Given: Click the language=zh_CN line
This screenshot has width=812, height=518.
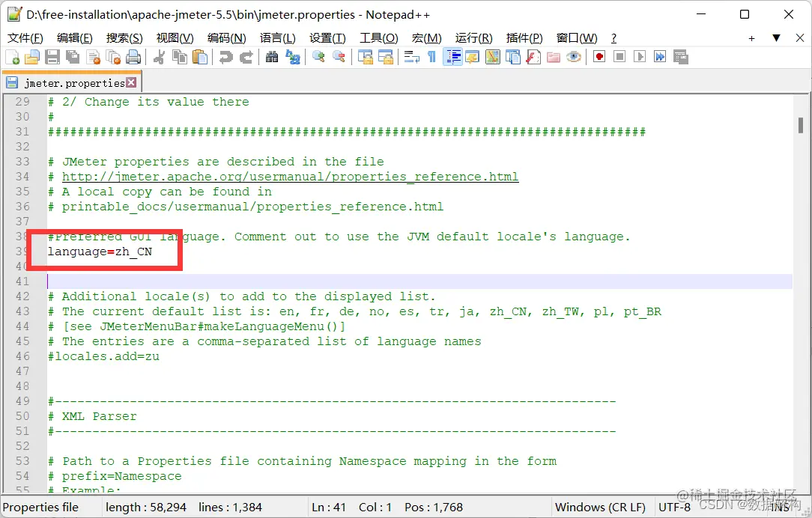Looking at the screenshot, I should coord(100,252).
